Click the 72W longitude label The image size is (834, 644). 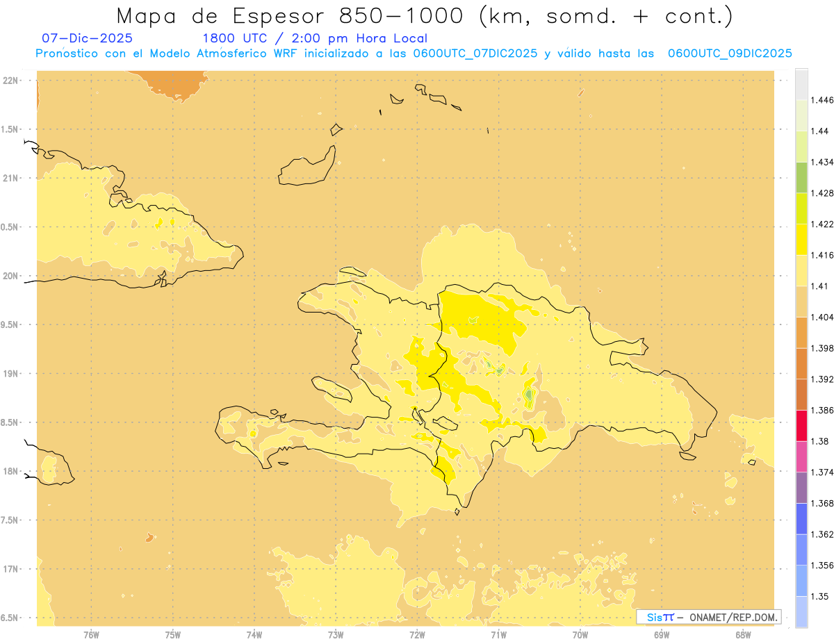click(417, 634)
